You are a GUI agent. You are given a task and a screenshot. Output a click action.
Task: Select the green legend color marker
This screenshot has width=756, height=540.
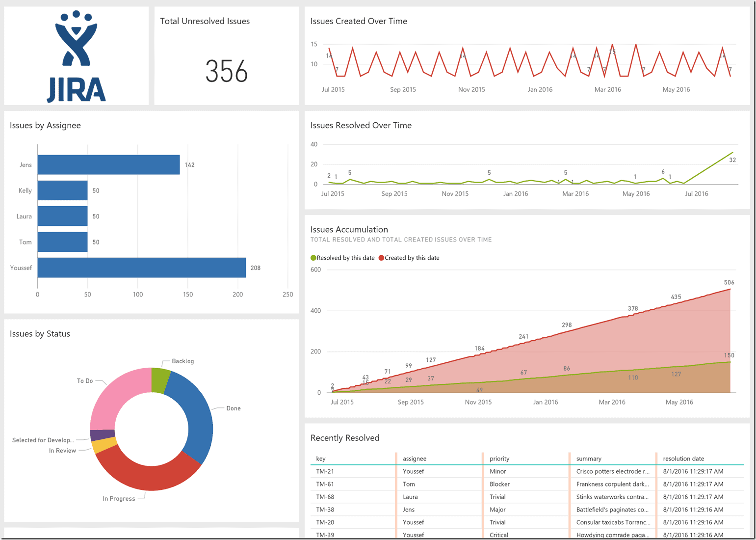[x=313, y=257]
